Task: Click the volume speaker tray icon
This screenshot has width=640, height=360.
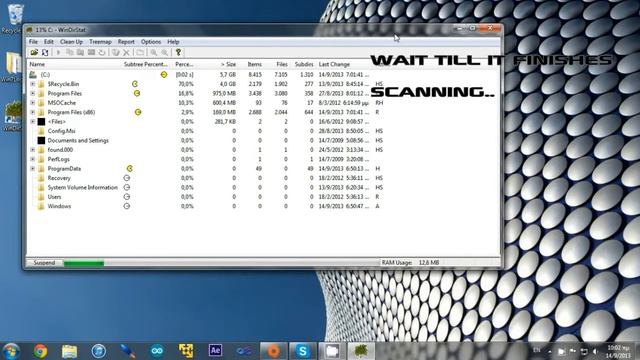Action: tap(595, 351)
